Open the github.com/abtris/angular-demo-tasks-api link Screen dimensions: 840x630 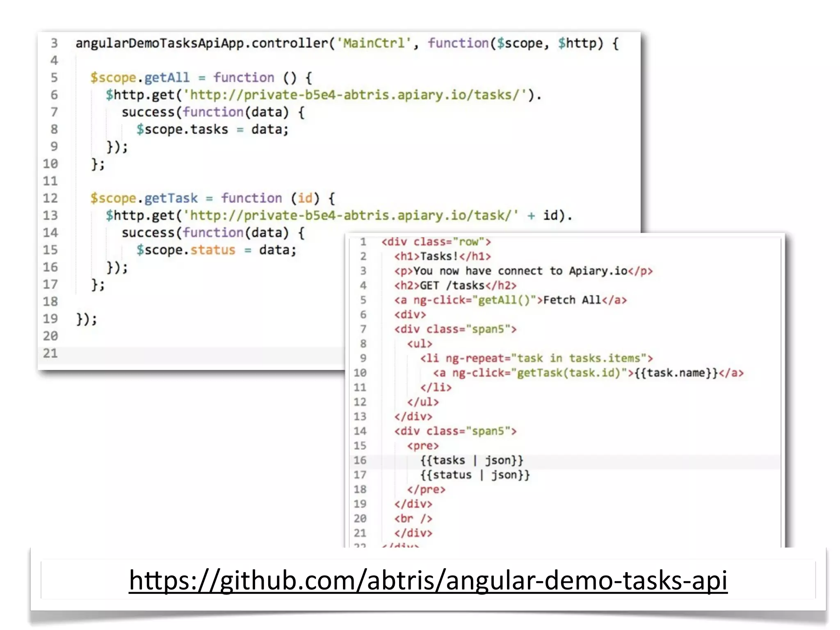click(x=428, y=580)
